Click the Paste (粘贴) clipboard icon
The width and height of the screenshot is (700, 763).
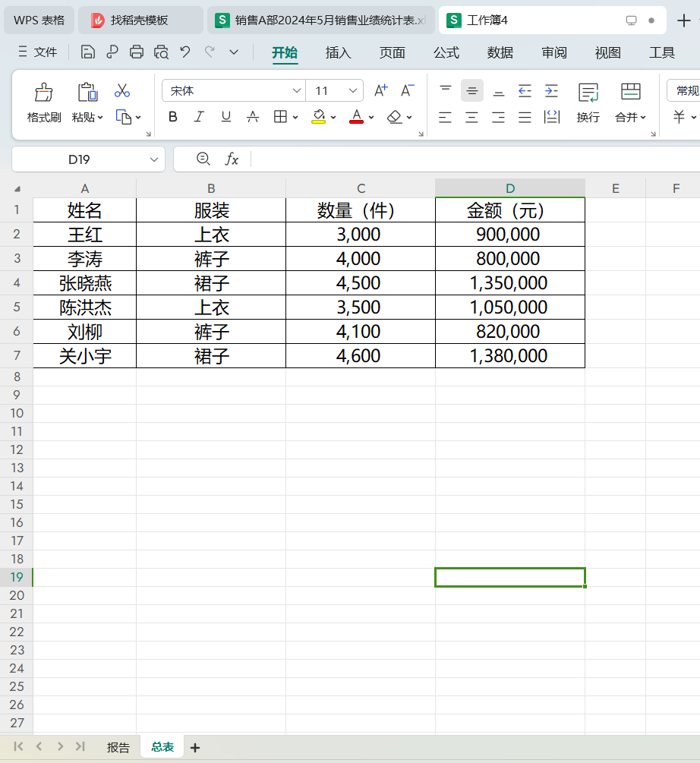(87, 91)
